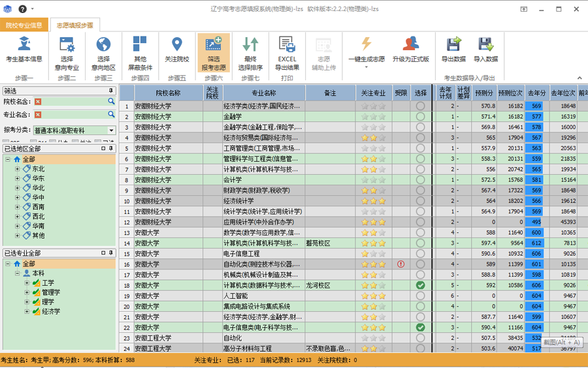Image resolution: width=588 pixels, height=368 pixels.
Task: Expand the 工学 major category node
Action: click(27, 283)
